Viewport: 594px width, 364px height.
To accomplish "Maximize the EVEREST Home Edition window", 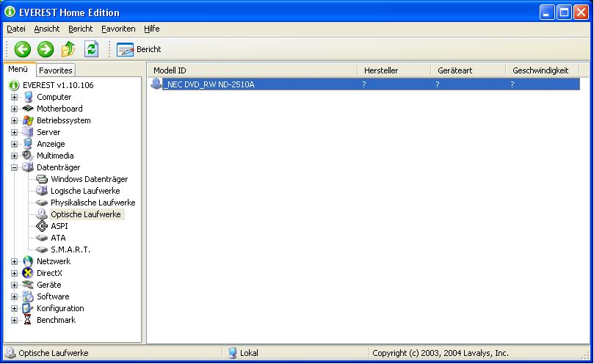I will pyautogui.click(x=564, y=12).
